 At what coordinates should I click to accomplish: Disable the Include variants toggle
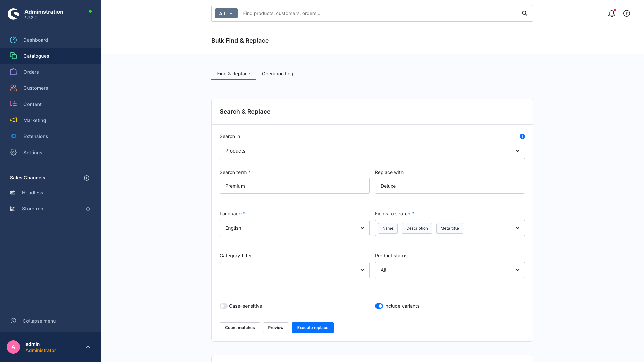click(379, 306)
